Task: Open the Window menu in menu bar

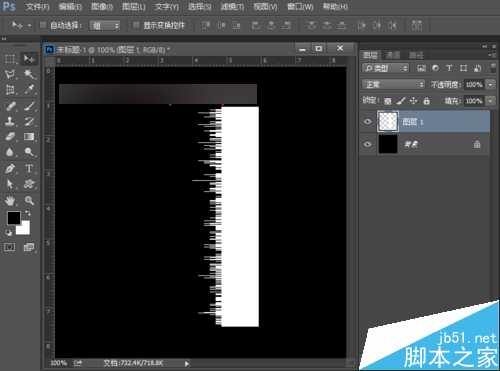Action: (x=300, y=6)
